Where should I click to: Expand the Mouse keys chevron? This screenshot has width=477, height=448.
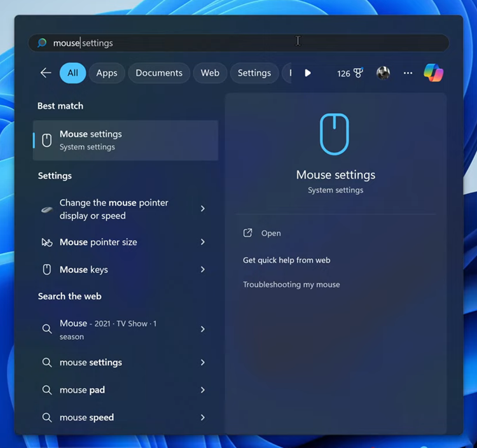click(x=203, y=269)
